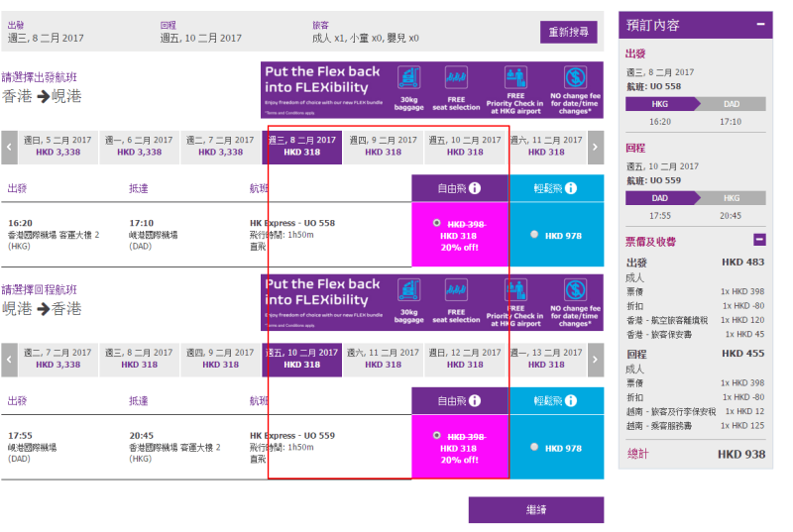Click priority check-in icon in outbound banner
This screenshot has width=793, height=532.
tap(515, 77)
